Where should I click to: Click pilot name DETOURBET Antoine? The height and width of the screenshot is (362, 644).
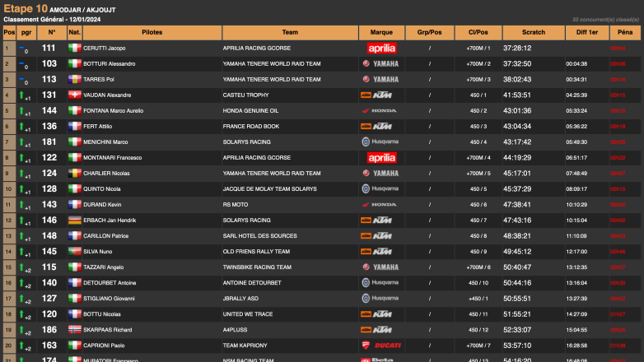tap(110, 283)
